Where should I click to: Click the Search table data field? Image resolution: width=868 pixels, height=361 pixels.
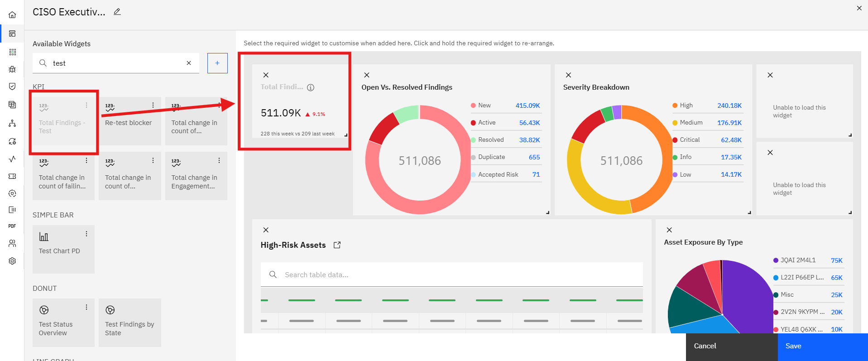tap(451, 274)
